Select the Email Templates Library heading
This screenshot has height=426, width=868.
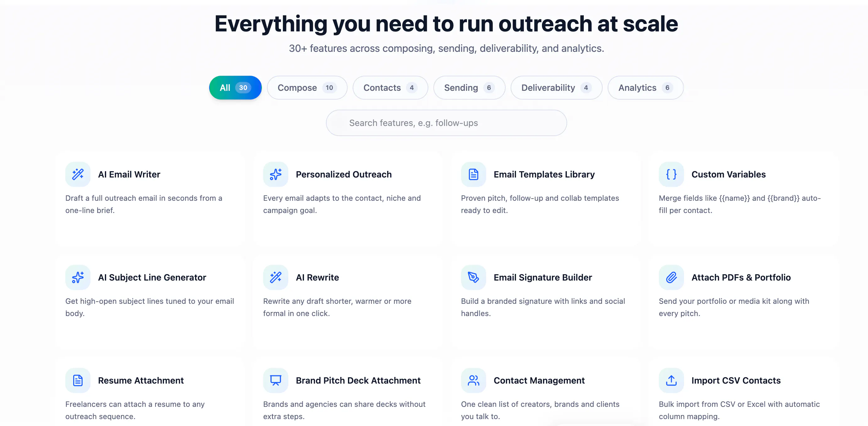pos(544,174)
